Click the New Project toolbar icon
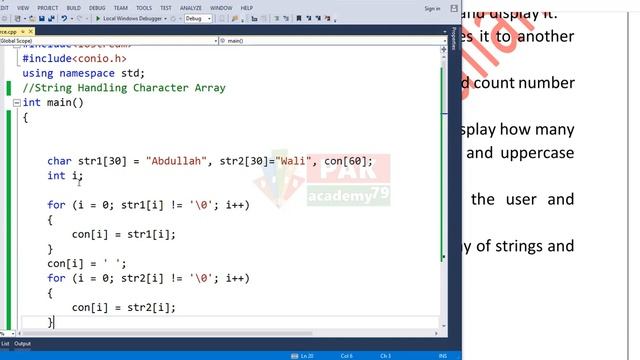640x360 pixels. [18, 18]
